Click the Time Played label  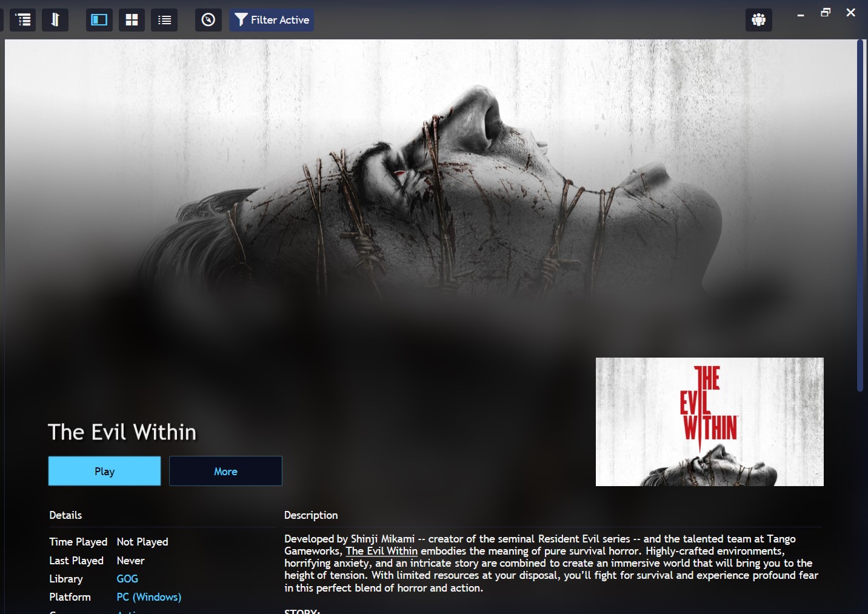click(78, 542)
